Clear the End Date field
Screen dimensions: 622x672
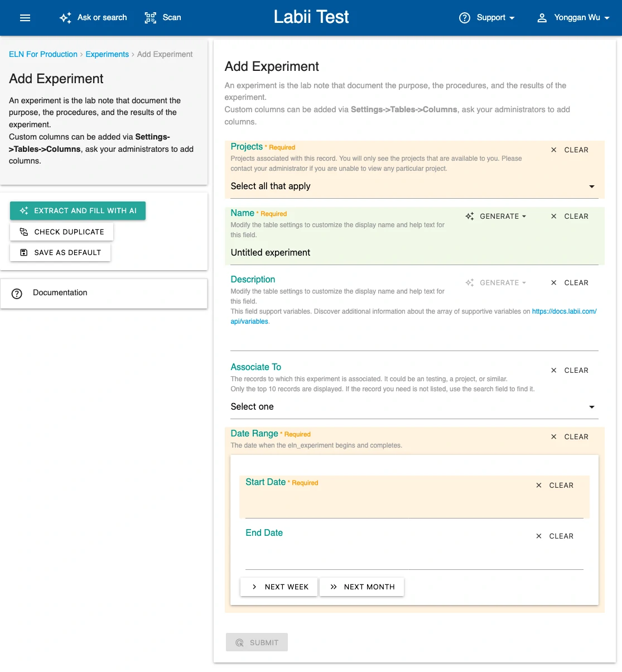pos(555,536)
